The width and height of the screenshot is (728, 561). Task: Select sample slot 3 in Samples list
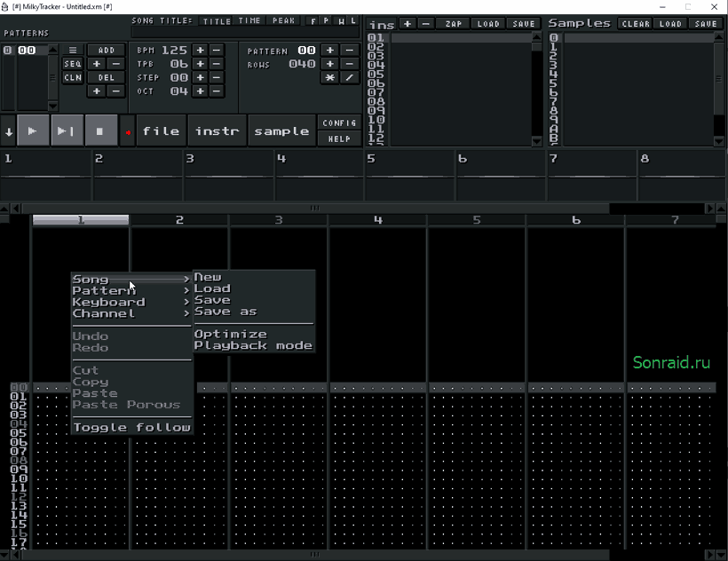click(x=631, y=65)
